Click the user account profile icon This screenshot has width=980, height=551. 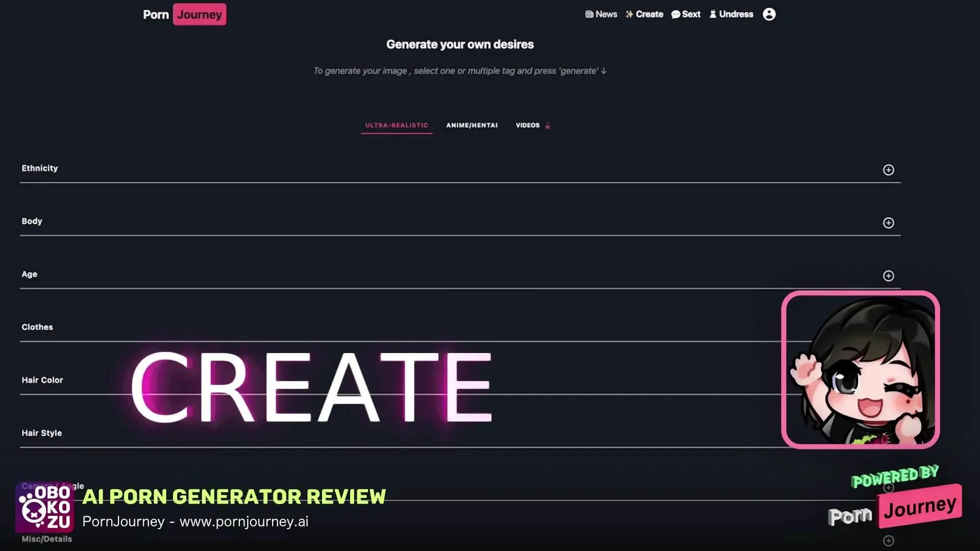(x=769, y=14)
